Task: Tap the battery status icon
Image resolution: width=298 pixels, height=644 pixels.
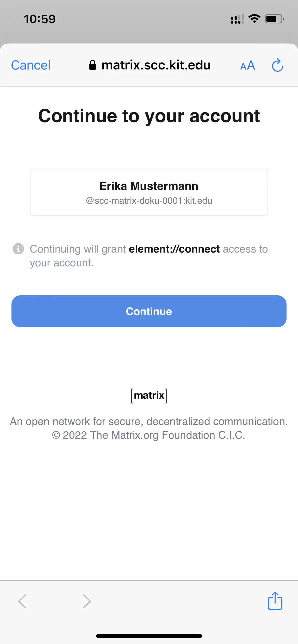Action: [x=274, y=19]
